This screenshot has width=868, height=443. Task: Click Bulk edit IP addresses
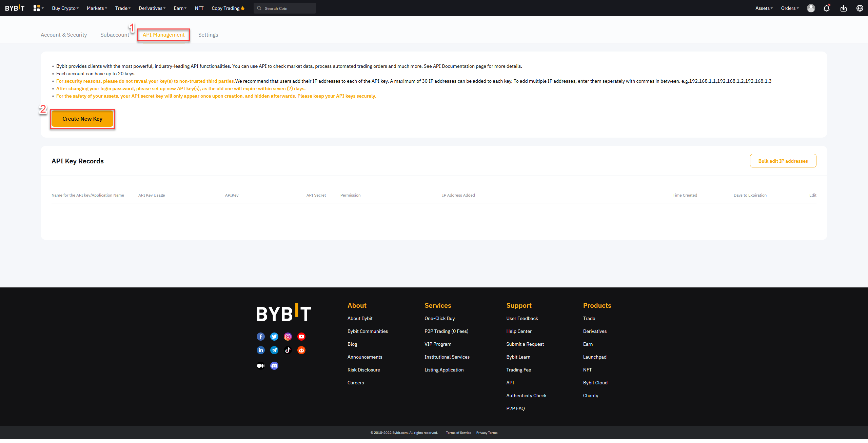pos(783,161)
